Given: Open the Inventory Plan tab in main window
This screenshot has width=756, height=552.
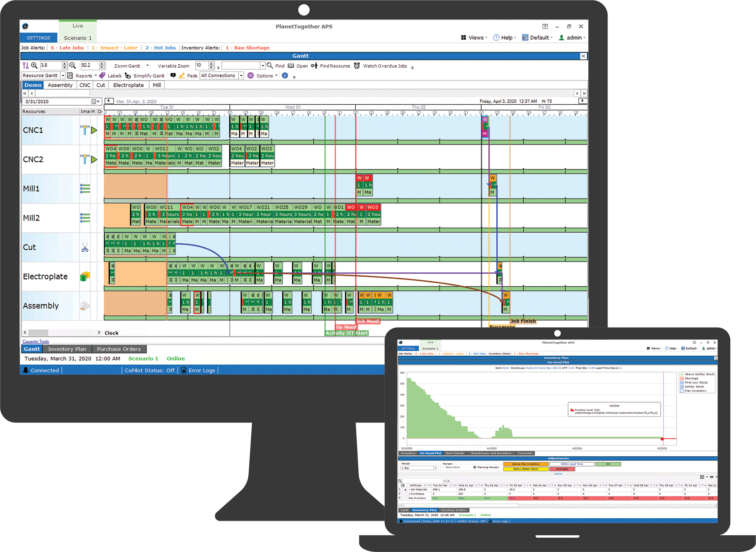Looking at the screenshot, I should pyautogui.click(x=67, y=349).
